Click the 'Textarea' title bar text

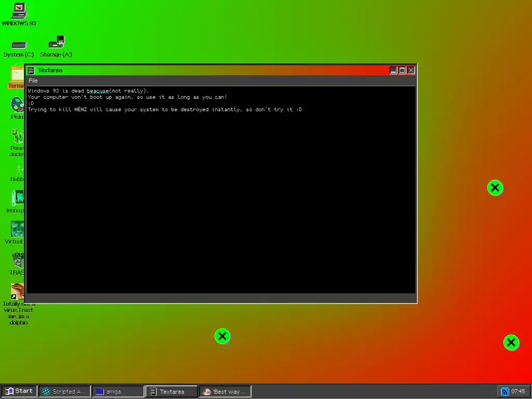tap(50, 70)
